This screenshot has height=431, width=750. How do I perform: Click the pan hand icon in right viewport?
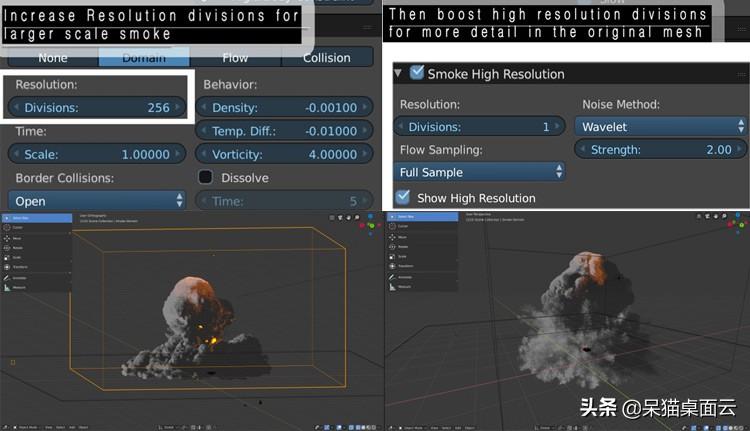716,217
